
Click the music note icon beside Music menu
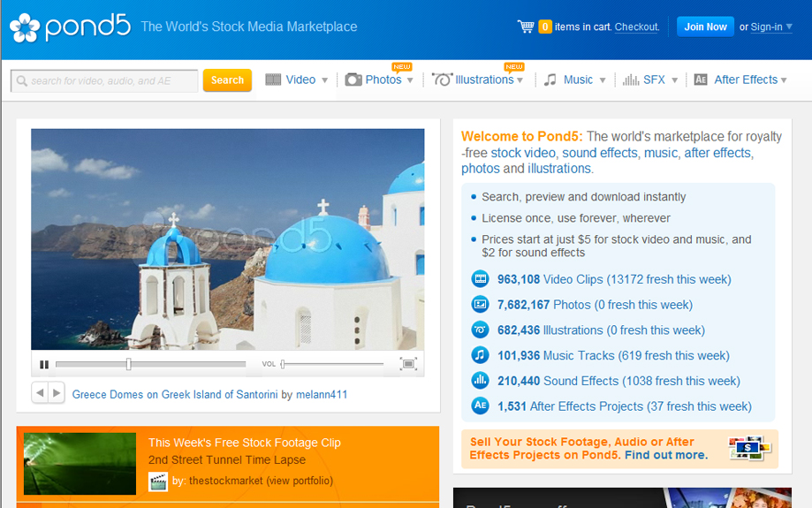click(550, 80)
